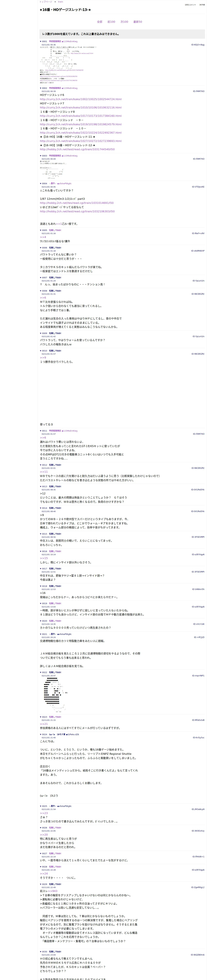Open the train/1032106303 link in post 0004
The height and width of the screenshot is (980, 210).
point(77,212)
